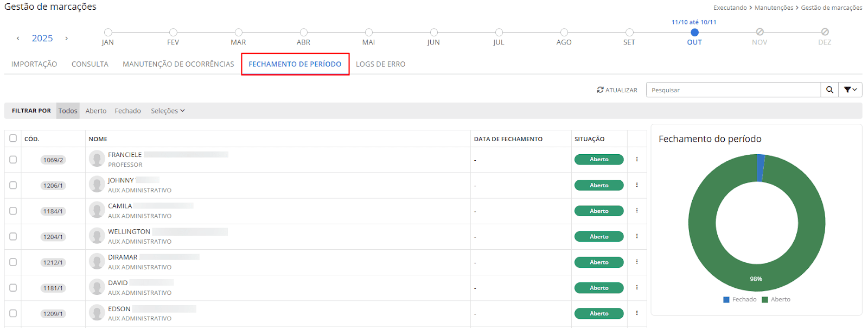Click the Manutenções breadcrumb link
The height and width of the screenshot is (328, 868).
click(x=774, y=8)
